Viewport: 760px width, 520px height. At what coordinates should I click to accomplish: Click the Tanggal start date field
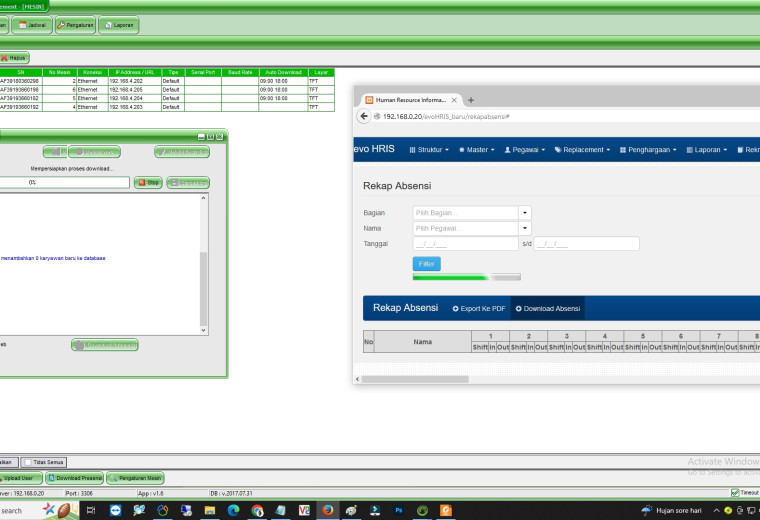pos(465,244)
